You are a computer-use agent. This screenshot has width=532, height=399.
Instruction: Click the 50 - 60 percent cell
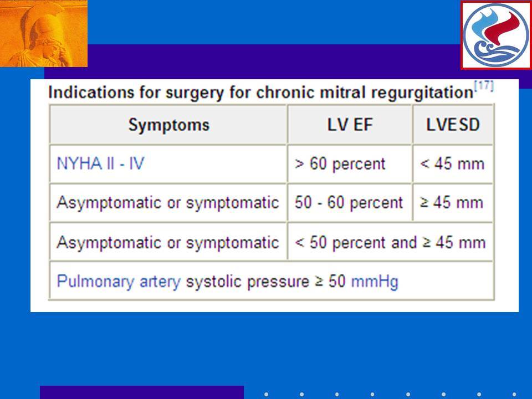(x=350, y=203)
